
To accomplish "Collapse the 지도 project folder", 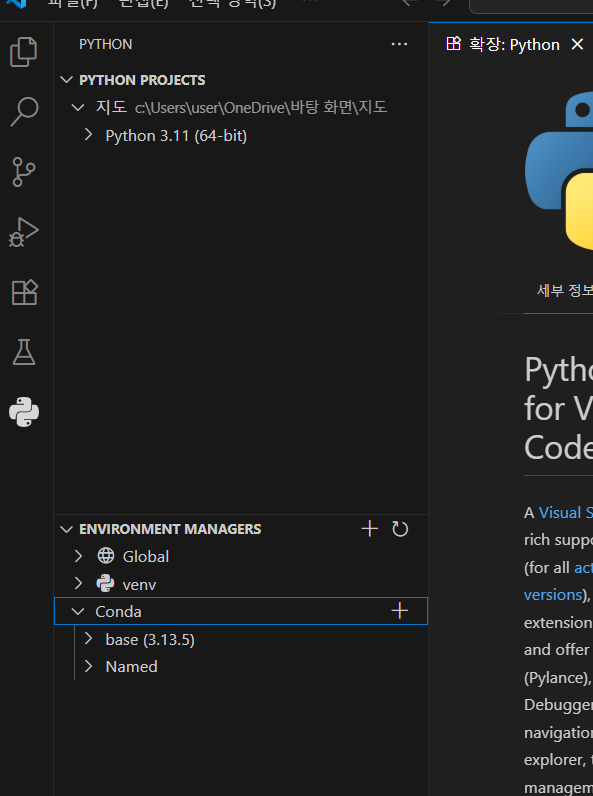I will pyautogui.click(x=78, y=107).
